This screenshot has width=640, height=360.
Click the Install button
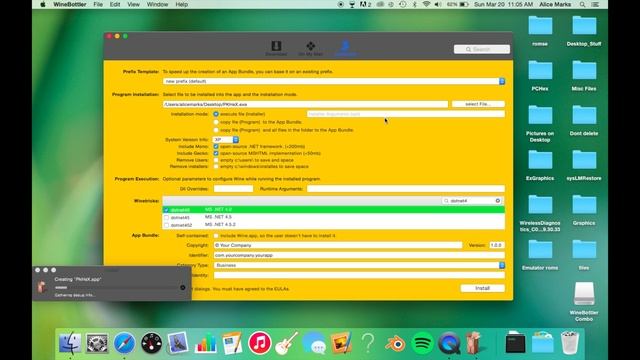point(482,288)
